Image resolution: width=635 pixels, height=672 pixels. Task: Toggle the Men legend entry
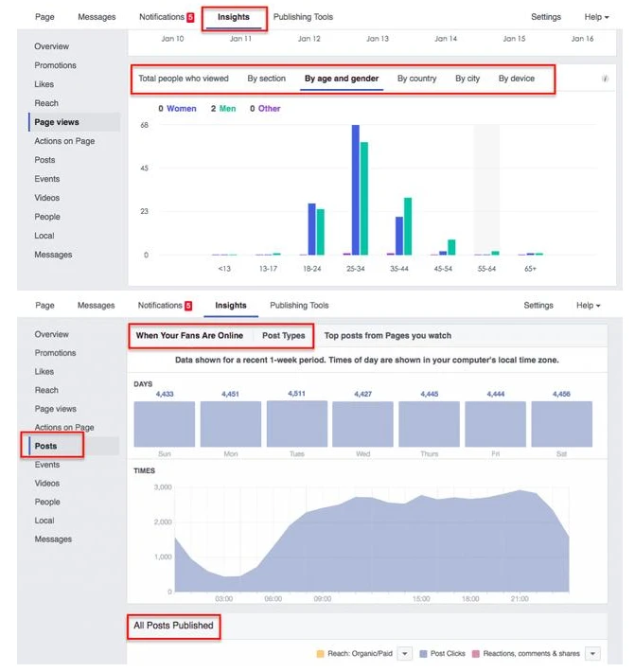click(223, 109)
